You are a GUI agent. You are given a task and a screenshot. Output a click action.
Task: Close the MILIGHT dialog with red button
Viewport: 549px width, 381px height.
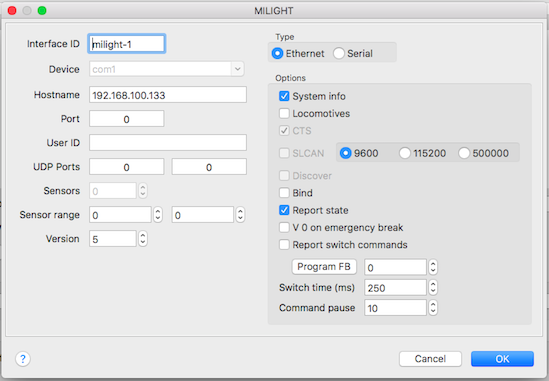(x=12, y=11)
